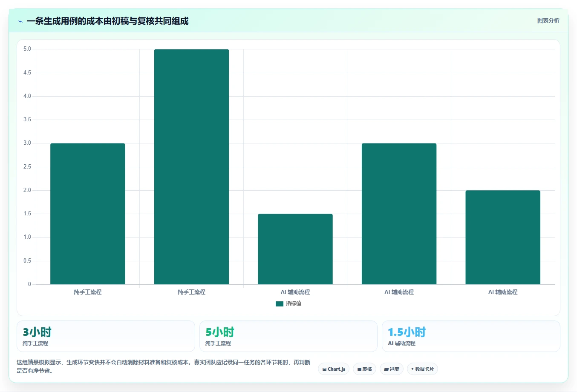Click the lightning icon beside the card title
This screenshot has width=577, height=392.
click(20, 21)
